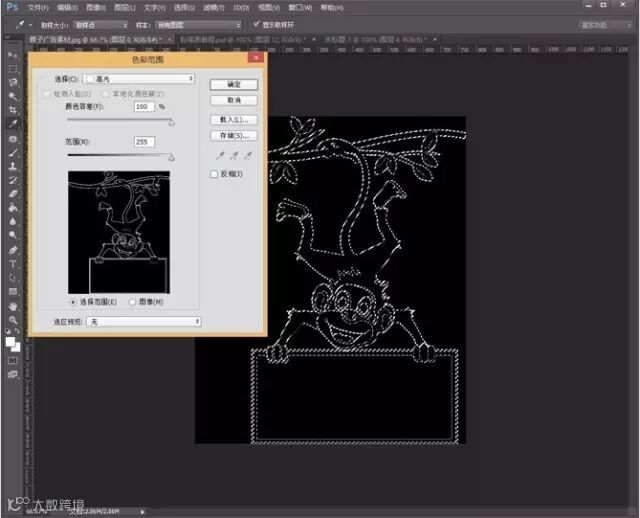Select the Blur tool
The image size is (640, 518).
point(13,222)
